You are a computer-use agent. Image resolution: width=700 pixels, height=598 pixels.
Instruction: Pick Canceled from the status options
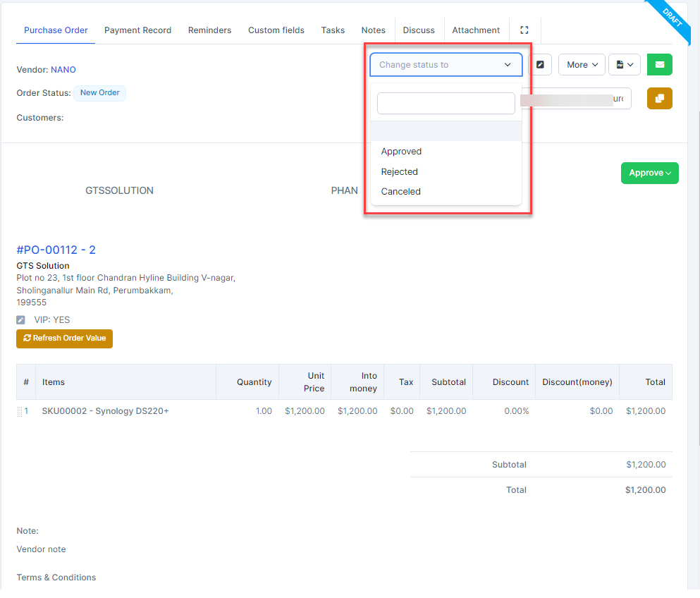click(x=400, y=192)
